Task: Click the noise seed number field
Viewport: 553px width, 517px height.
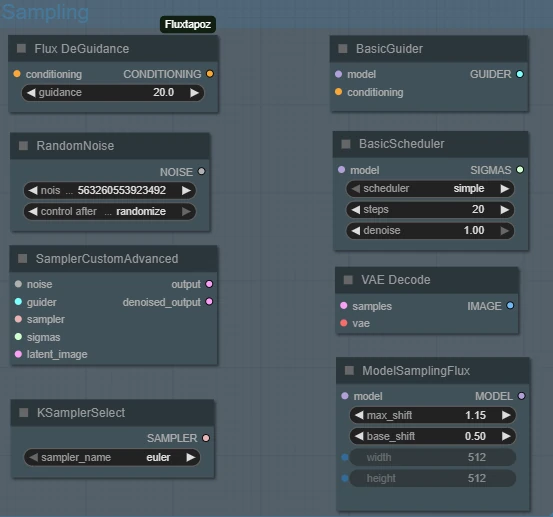Action: tap(110, 190)
